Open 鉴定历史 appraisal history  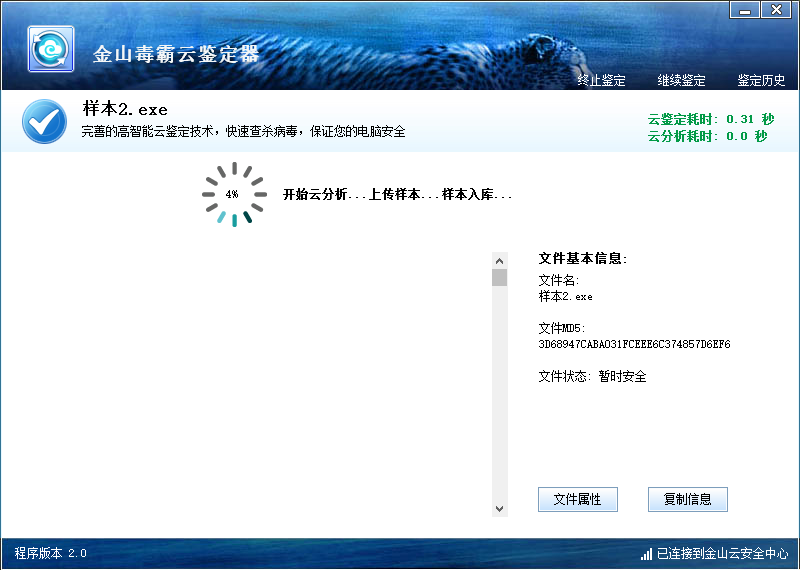pos(761,81)
